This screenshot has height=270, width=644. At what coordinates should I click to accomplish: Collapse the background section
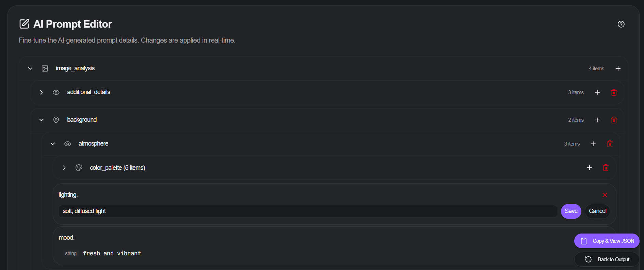click(x=42, y=120)
